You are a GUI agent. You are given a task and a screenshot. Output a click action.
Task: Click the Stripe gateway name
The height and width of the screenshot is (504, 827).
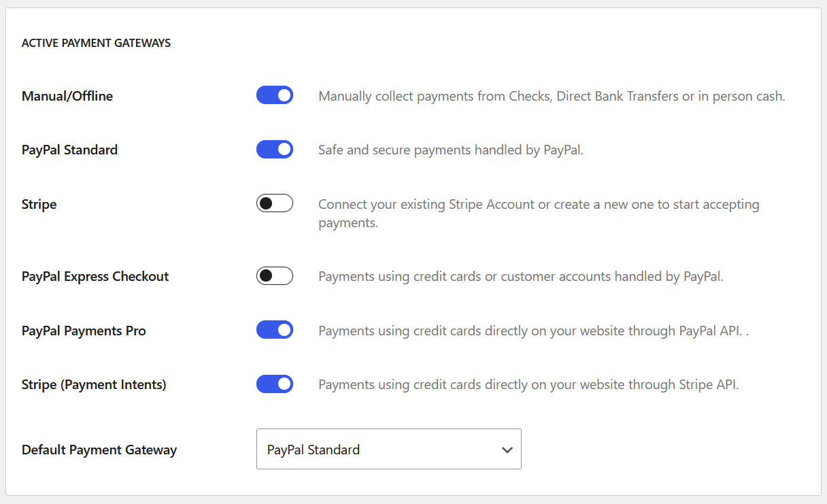click(39, 204)
